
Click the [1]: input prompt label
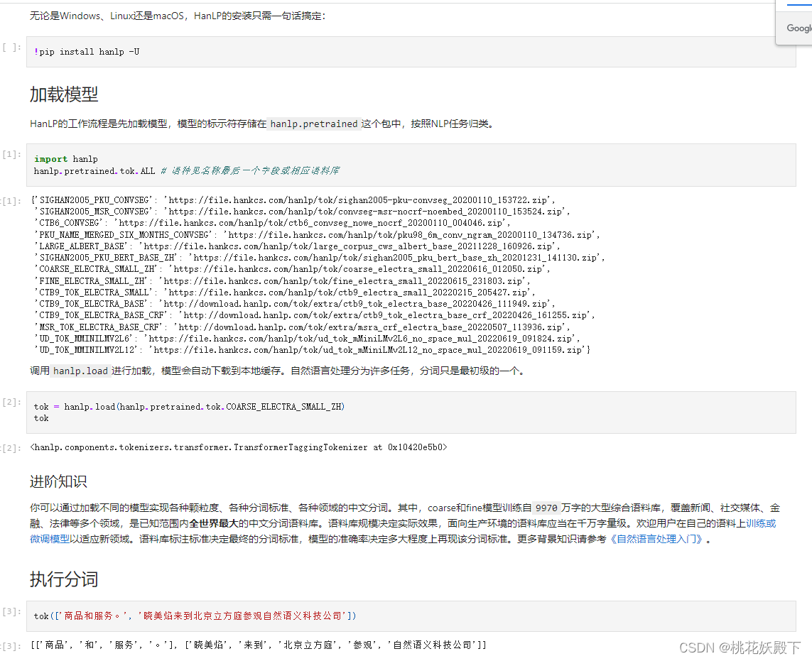tap(11, 154)
